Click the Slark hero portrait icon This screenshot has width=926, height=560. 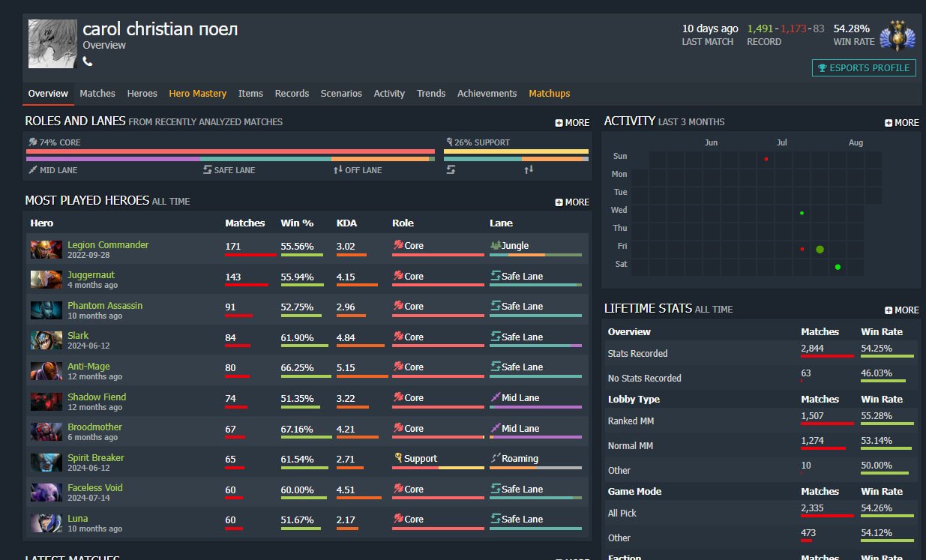pos(46,340)
